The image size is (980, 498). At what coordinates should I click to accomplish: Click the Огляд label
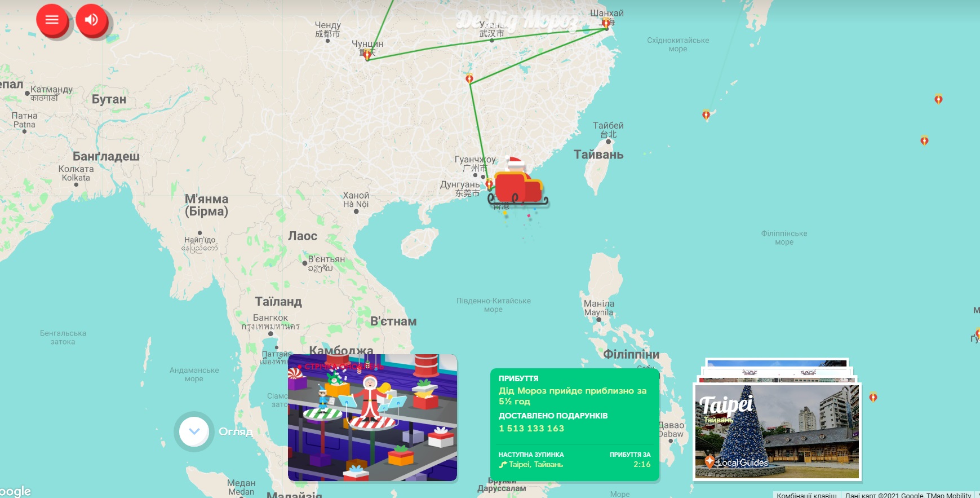tap(235, 431)
